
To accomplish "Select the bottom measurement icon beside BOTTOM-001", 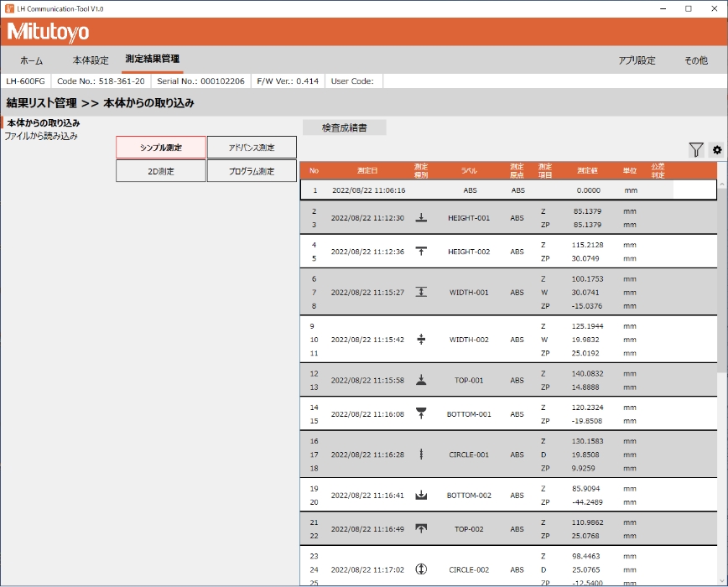I will [421, 413].
